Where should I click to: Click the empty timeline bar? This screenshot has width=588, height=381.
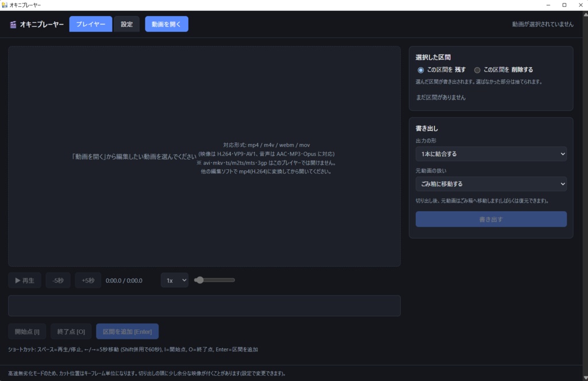pyautogui.click(x=204, y=306)
